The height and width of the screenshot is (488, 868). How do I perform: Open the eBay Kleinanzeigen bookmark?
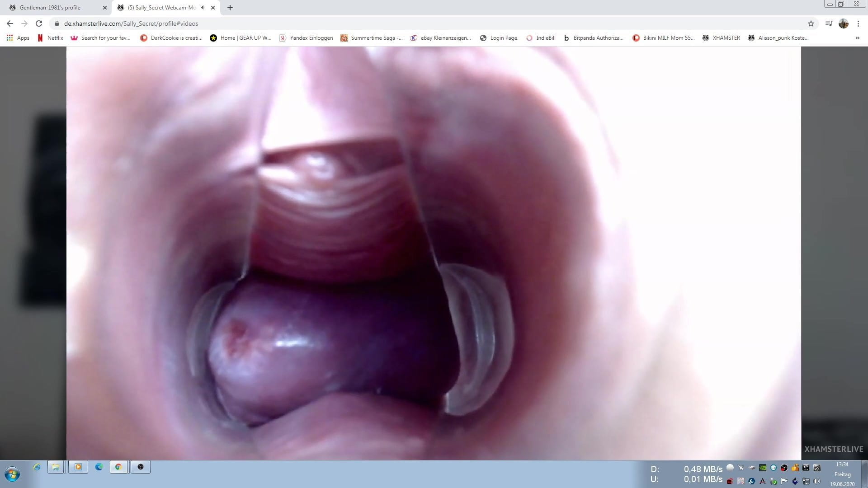pos(440,38)
